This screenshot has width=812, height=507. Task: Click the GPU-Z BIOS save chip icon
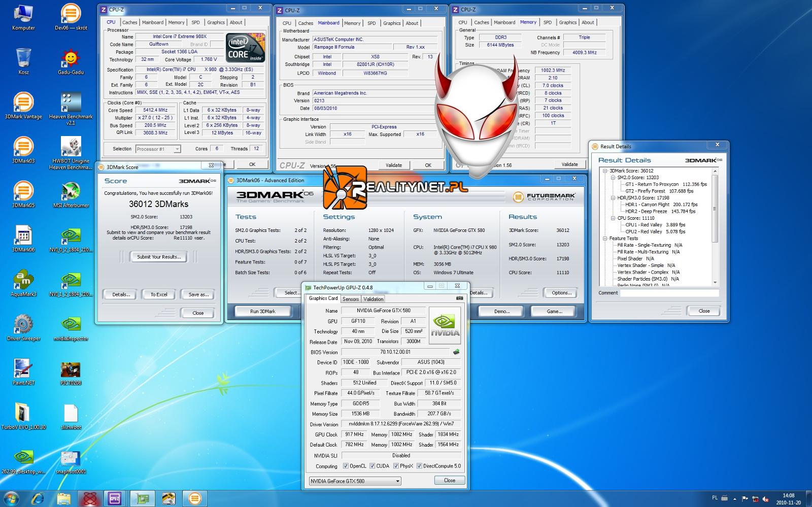pyautogui.click(x=456, y=352)
